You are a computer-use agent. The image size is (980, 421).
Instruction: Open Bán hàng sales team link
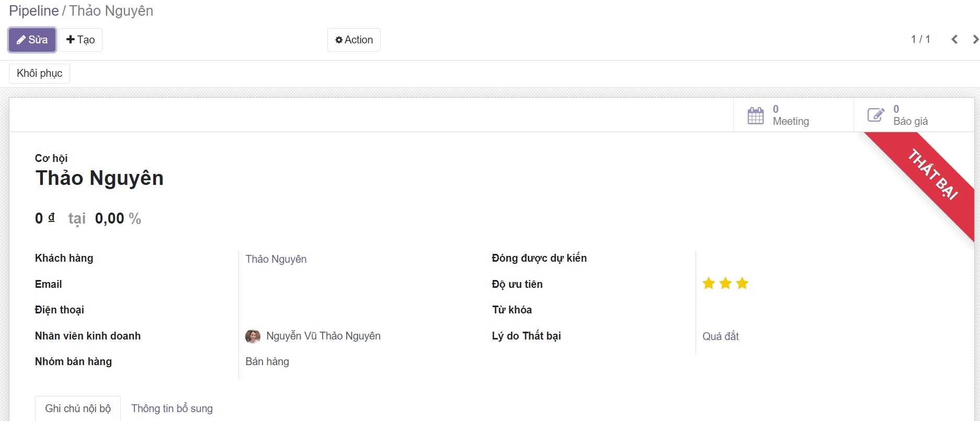coord(267,361)
